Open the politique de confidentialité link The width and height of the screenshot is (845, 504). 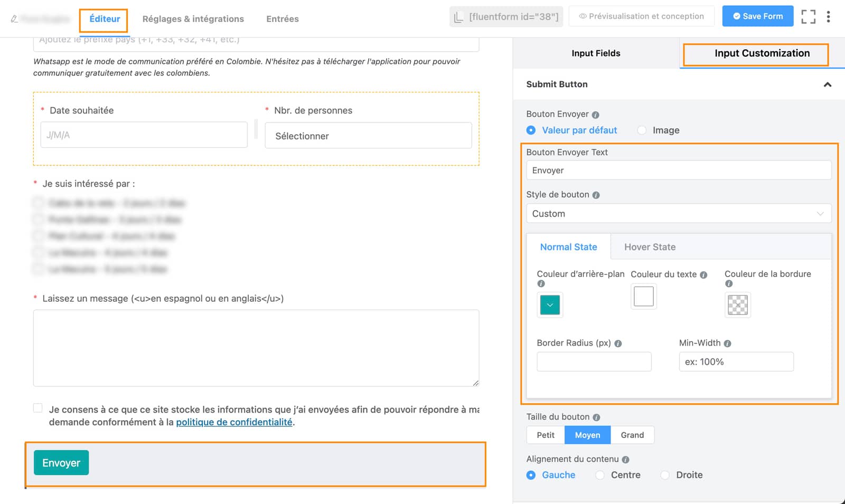[x=234, y=422]
